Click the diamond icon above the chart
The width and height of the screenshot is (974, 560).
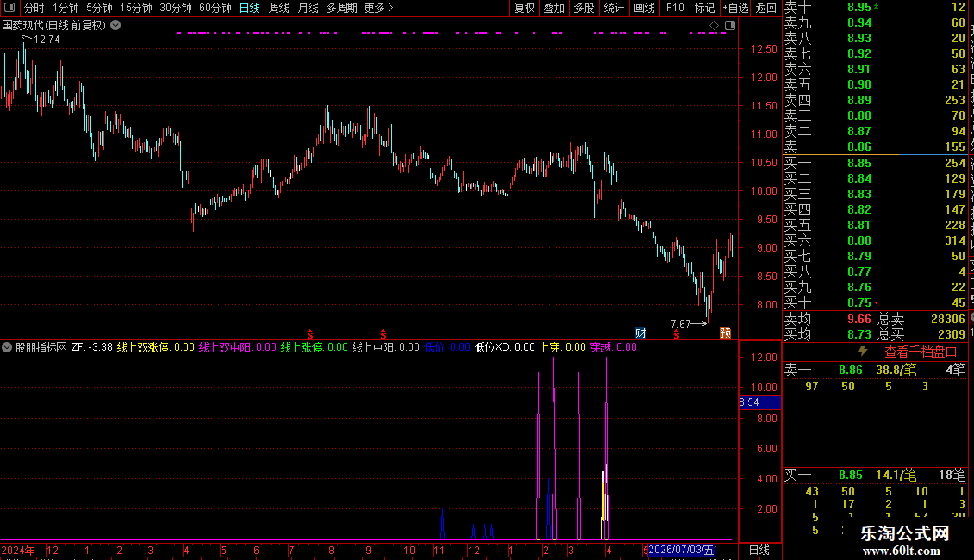(714, 26)
